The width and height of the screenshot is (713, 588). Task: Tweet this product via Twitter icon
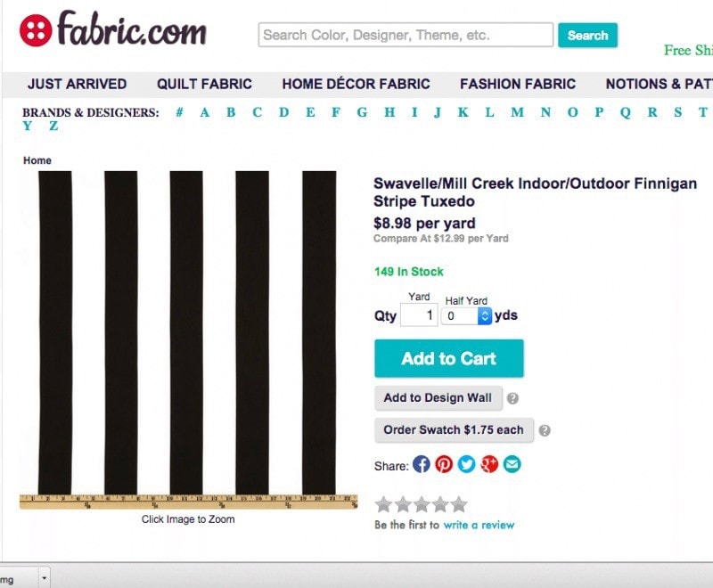(x=466, y=464)
